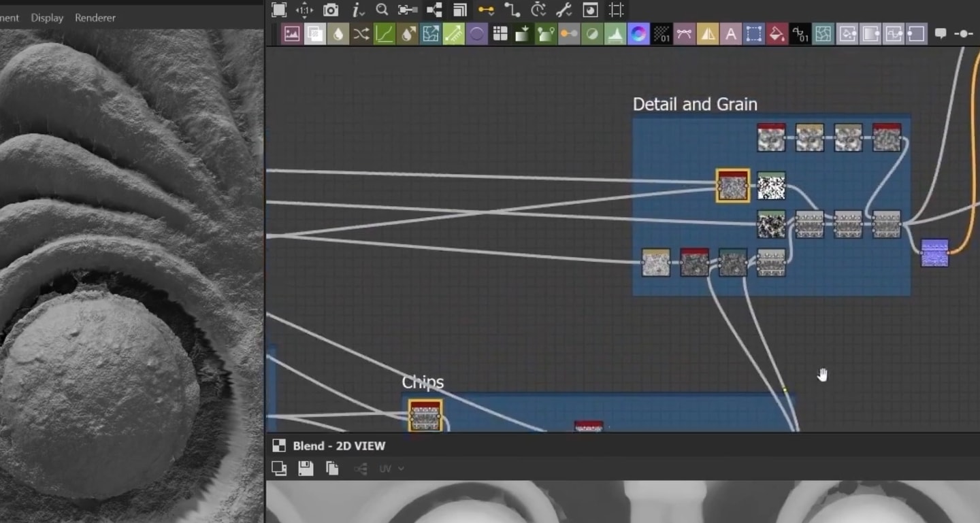Copy the 2D view image to clipboard
Viewport: 980px width, 523px height.
point(332,468)
